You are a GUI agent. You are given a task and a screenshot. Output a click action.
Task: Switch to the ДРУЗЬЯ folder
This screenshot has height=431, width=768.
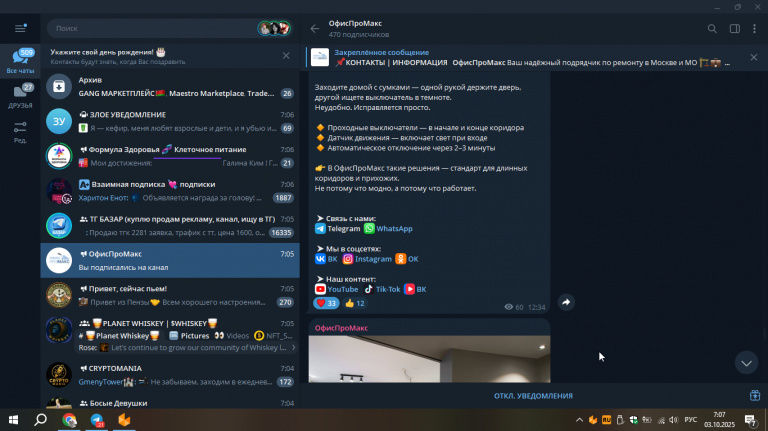click(x=20, y=96)
